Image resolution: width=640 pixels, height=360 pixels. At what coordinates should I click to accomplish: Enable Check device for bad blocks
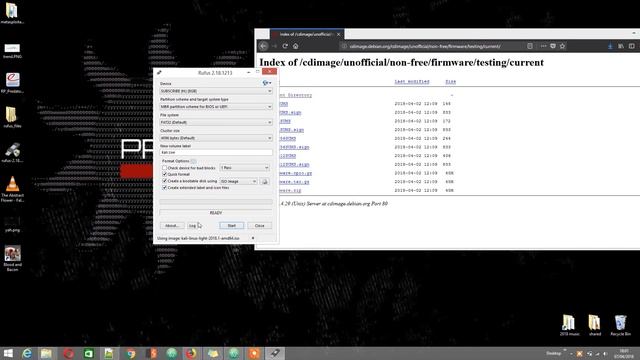164,168
